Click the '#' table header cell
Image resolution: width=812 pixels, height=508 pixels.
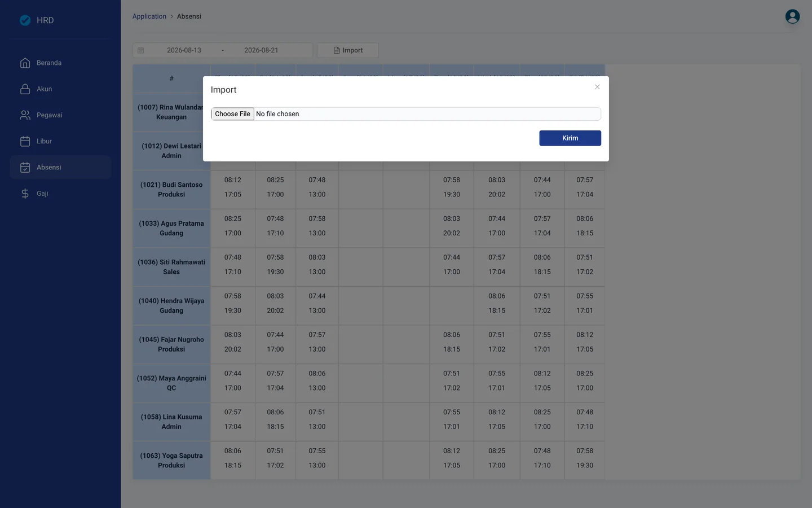[171, 78]
